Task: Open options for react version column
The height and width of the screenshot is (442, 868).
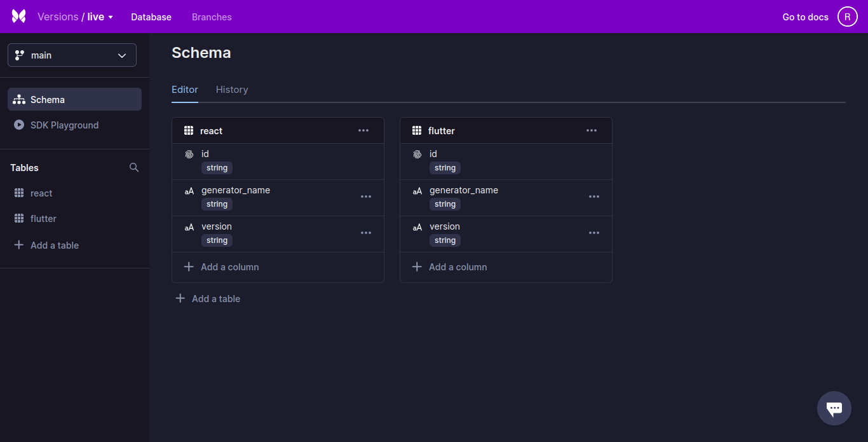Action: point(366,233)
